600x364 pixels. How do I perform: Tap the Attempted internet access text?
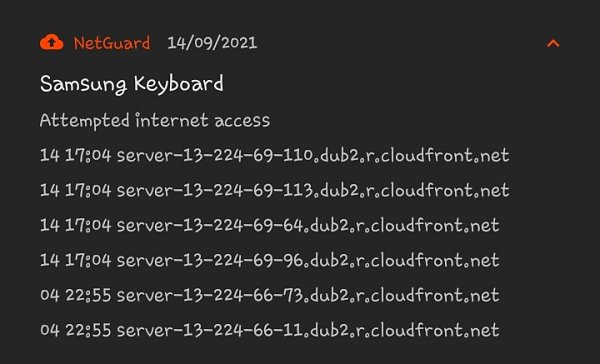pyautogui.click(x=155, y=121)
